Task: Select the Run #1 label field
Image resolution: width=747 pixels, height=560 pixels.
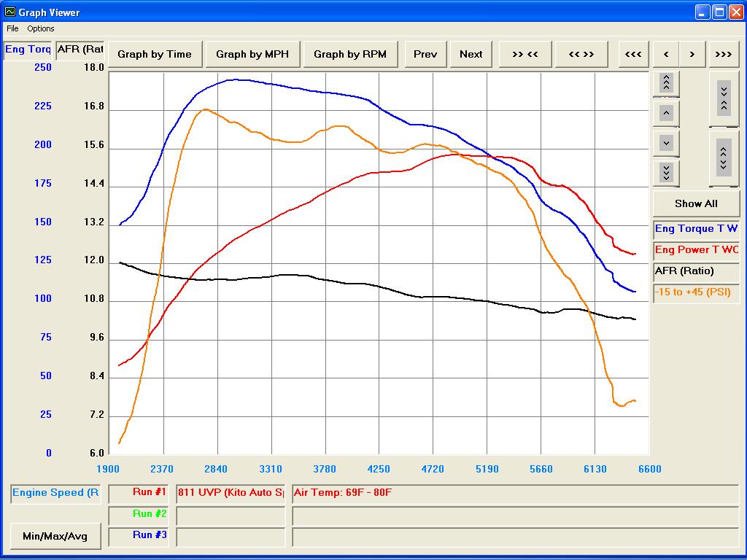Action: click(141, 493)
